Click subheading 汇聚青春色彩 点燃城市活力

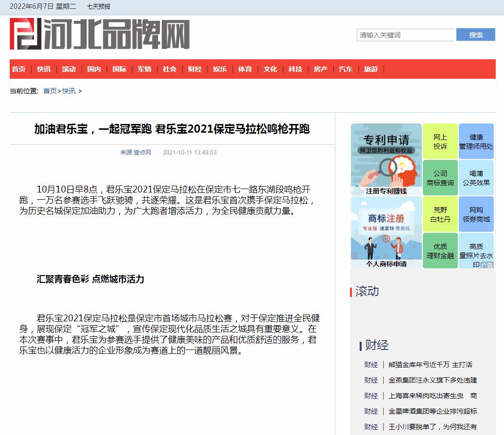tap(90, 279)
